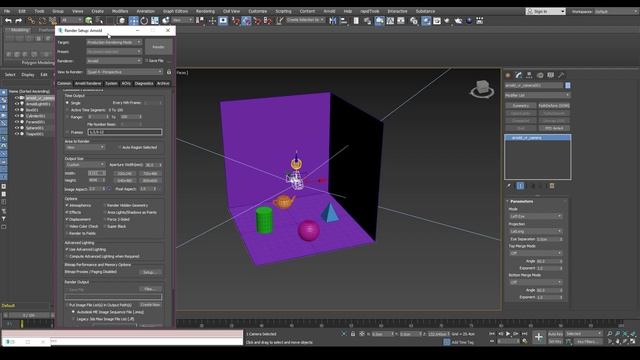Click the Sign In button

(x=545, y=11)
